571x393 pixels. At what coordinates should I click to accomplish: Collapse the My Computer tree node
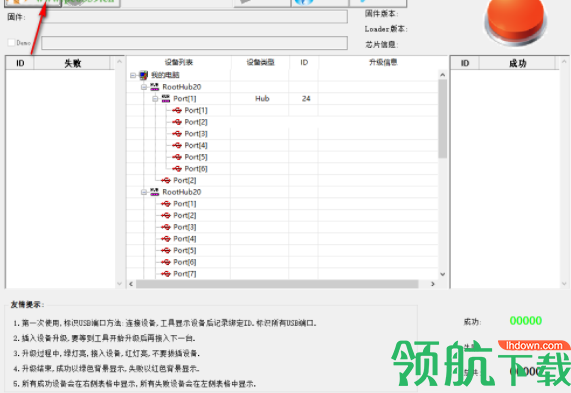tap(133, 75)
